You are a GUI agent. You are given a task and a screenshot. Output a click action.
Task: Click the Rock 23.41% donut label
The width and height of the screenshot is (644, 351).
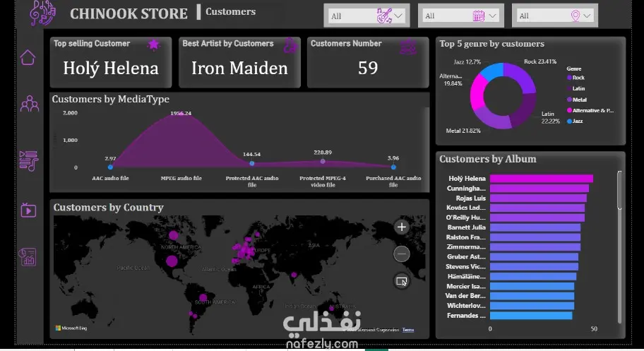click(x=540, y=61)
